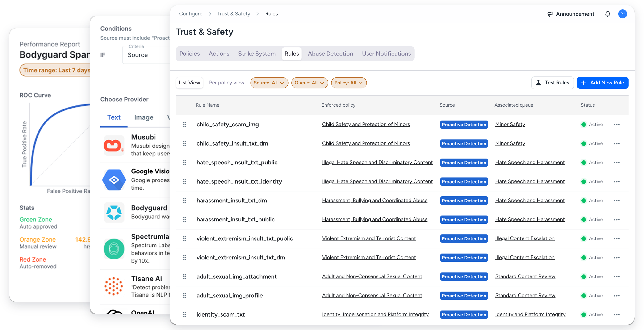644x330 pixels.
Task: Open Illegal Content Escalation link for violent_extremism_insult_txt_dm
Action: click(x=525, y=257)
